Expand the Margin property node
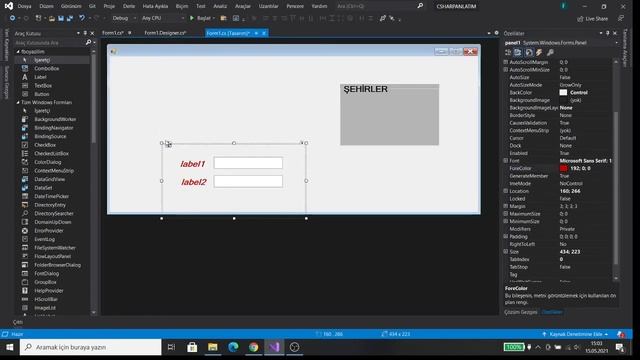Image resolution: width=640 pixels, height=360 pixels. (506, 206)
